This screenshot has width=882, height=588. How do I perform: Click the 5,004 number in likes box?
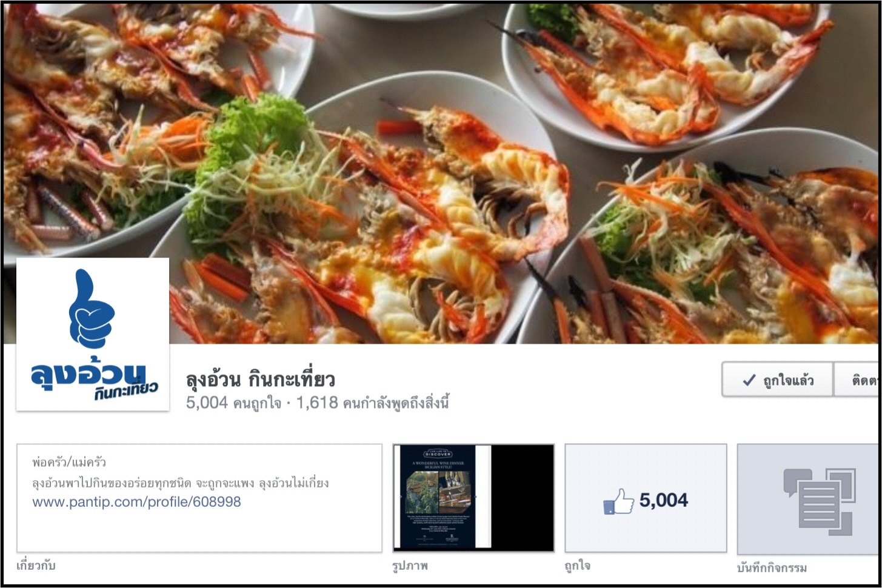click(x=664, y=501)
